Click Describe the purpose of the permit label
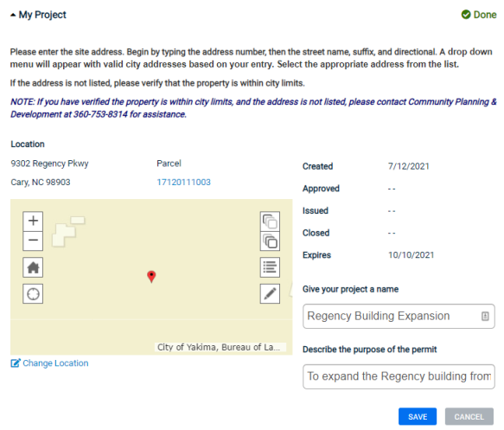This screenshot has height=430, width=504. click(370, 350)
